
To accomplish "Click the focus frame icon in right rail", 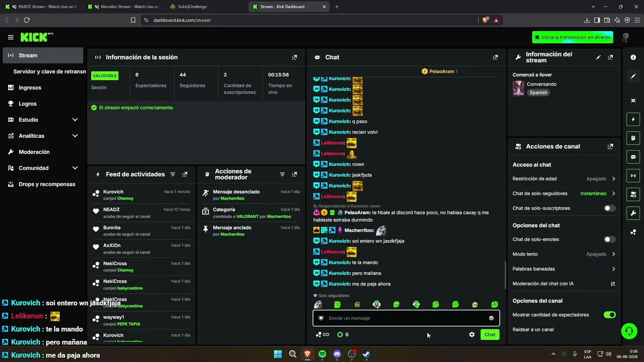I will (633, 101).
